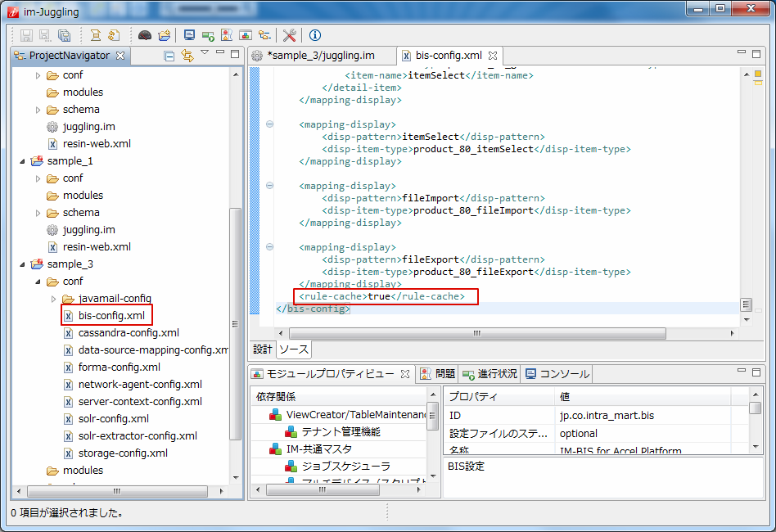Click the speedometer gauge toolbar icon
This screenshot has height=532, width=776.
[145, 35]
